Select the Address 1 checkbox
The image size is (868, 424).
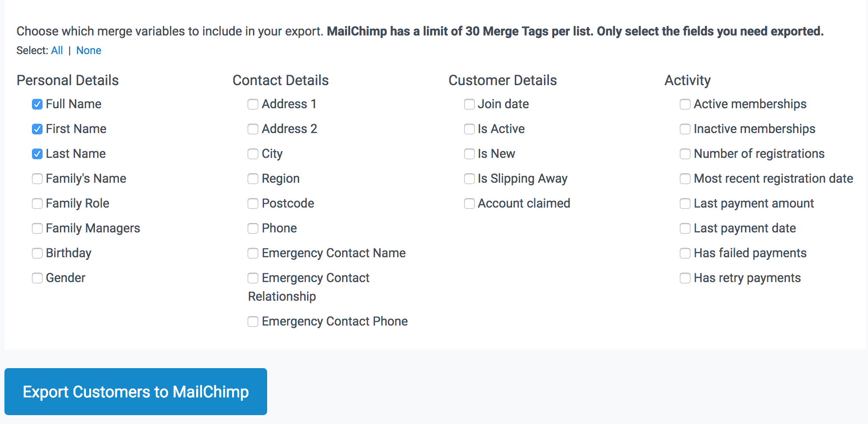253,104
